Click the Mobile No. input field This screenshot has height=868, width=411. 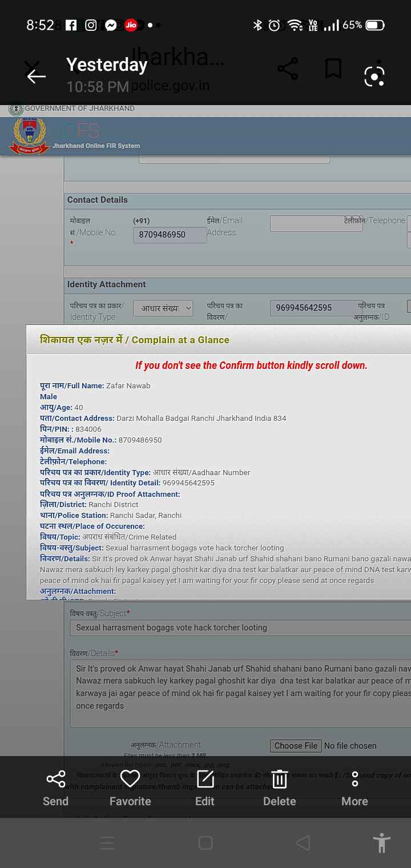[170, 235]
